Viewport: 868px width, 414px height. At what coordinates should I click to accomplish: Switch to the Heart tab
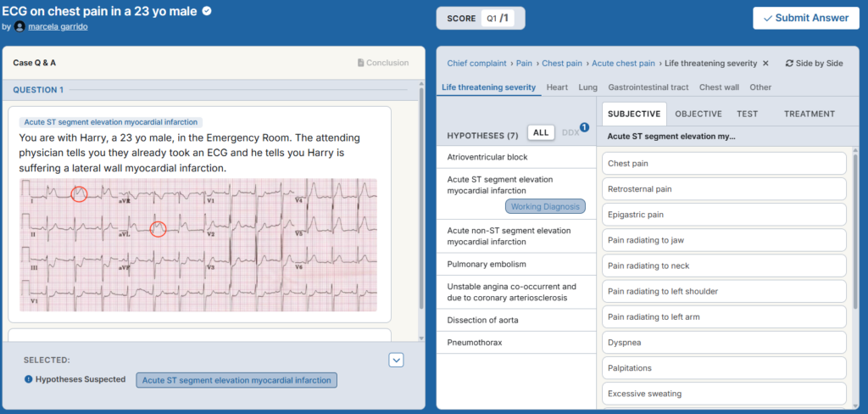click(557, 87)
